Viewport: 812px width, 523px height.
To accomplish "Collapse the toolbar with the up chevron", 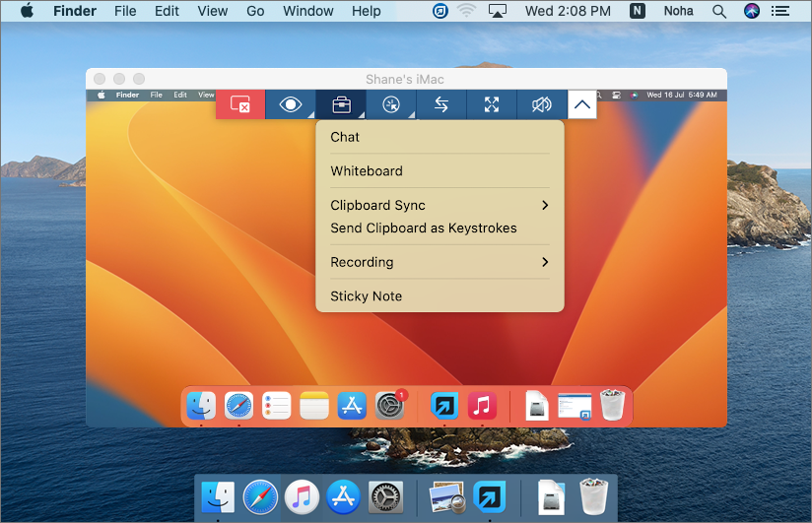I will [x=582, y=104].
